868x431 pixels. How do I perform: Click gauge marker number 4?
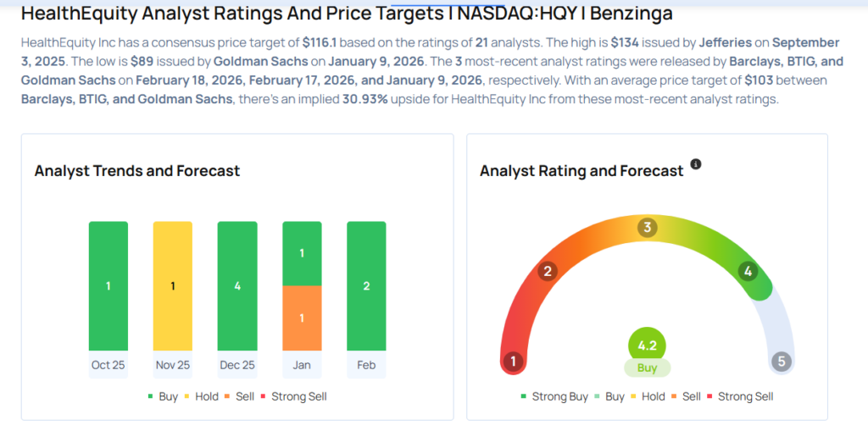click(747, 271)
